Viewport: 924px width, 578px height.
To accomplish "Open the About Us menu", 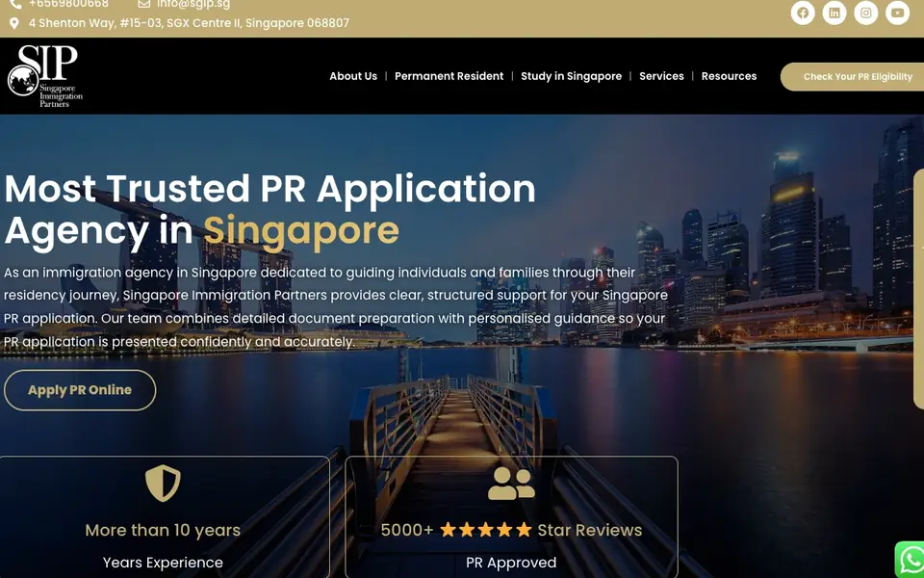I will (x=353, y=76).
